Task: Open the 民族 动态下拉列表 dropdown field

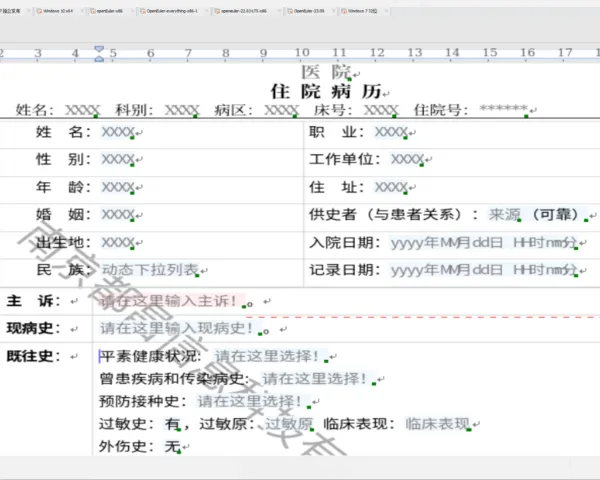Action: tap(150, 270)
